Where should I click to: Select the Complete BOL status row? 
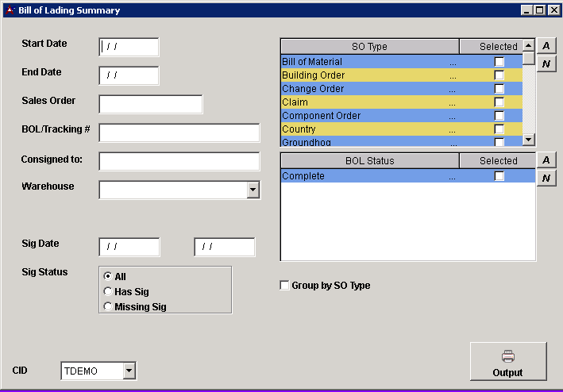tap(365, 176)
